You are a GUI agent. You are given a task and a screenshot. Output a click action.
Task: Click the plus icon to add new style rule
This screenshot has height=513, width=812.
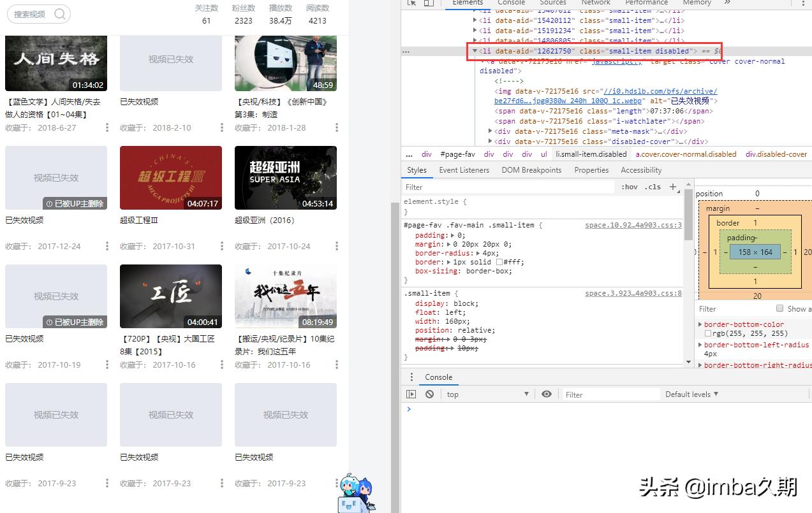coord(674,187)
